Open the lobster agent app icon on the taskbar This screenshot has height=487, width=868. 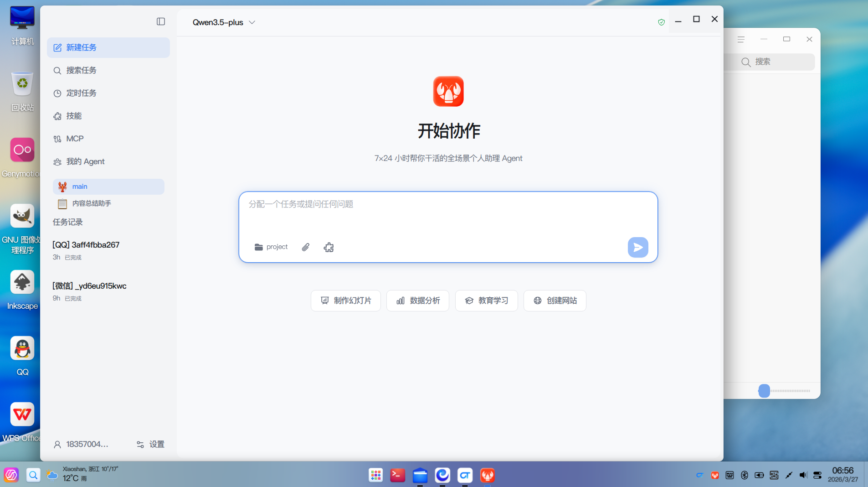[x=487, y=475]
